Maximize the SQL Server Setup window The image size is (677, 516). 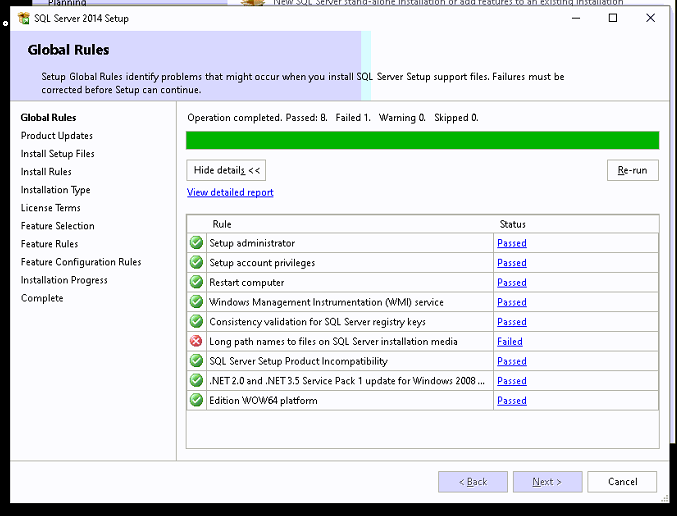tap(613, 18)
